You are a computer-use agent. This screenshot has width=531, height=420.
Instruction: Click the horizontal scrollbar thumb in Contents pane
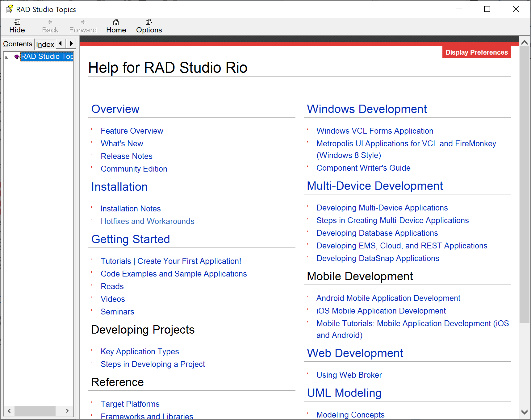(x=35, y=411)
